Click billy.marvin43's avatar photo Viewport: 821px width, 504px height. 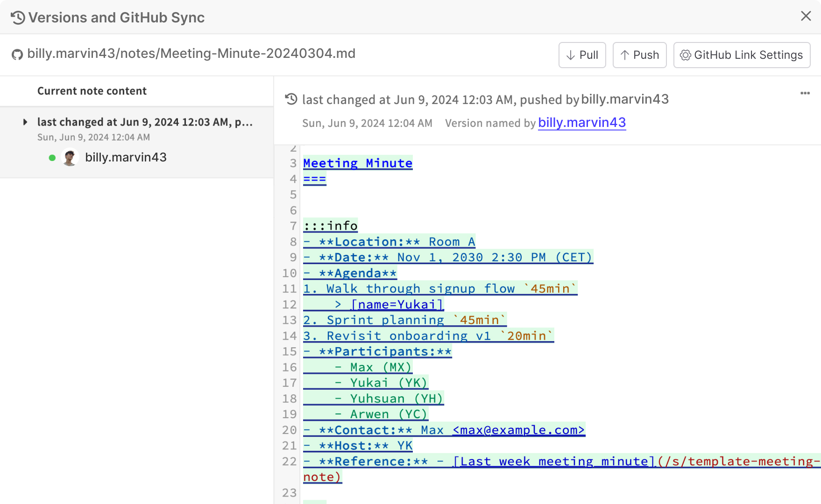[x=70, y=157]
